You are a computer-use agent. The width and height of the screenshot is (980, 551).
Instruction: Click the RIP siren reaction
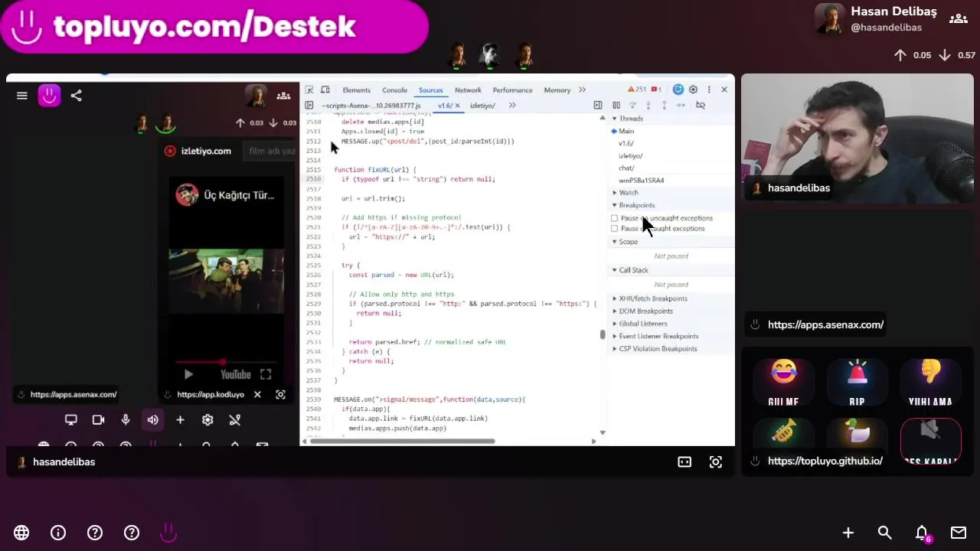point(857,383)
